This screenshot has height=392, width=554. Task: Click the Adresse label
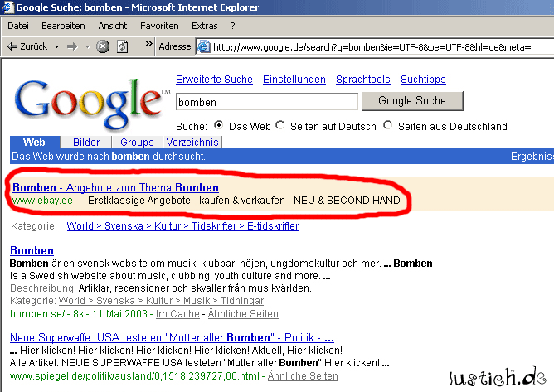(174, 46)
